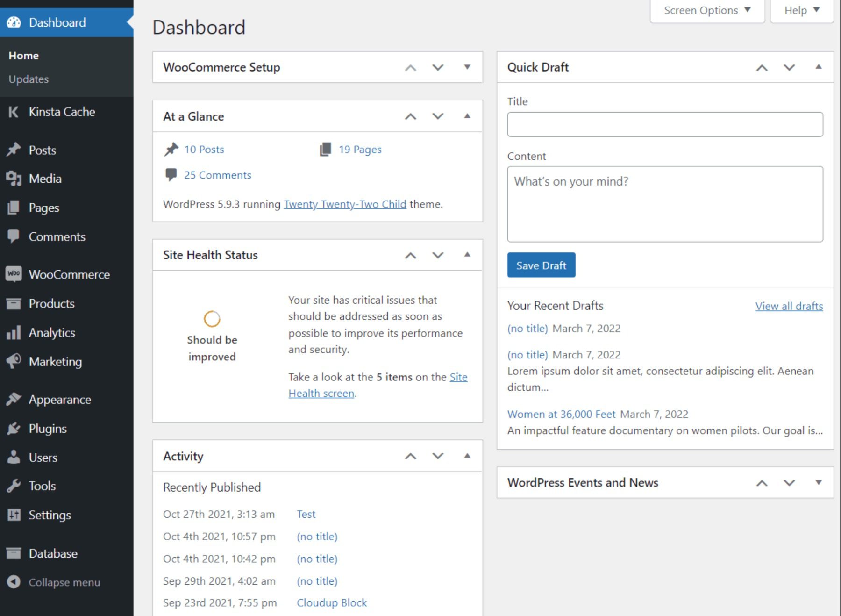Select the Plugins icon

pyautogui.click(x=14, y=429)
